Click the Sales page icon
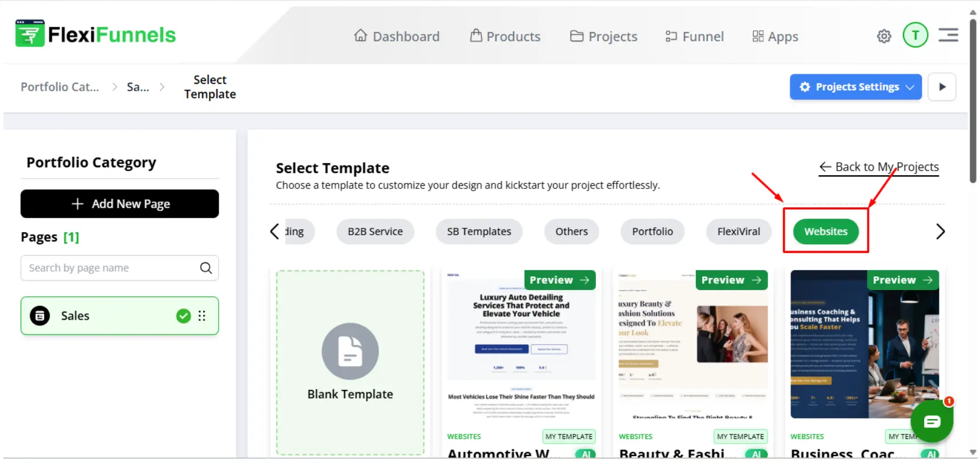The image size is (980, 463). pyautogui.click(x=40, y=316)
